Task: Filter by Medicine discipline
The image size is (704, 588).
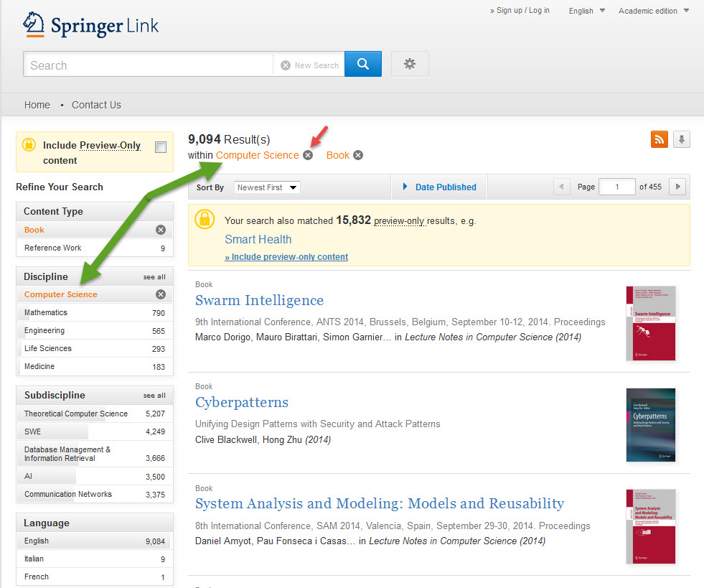Action: pyautogui.click(x=95, y=367)
